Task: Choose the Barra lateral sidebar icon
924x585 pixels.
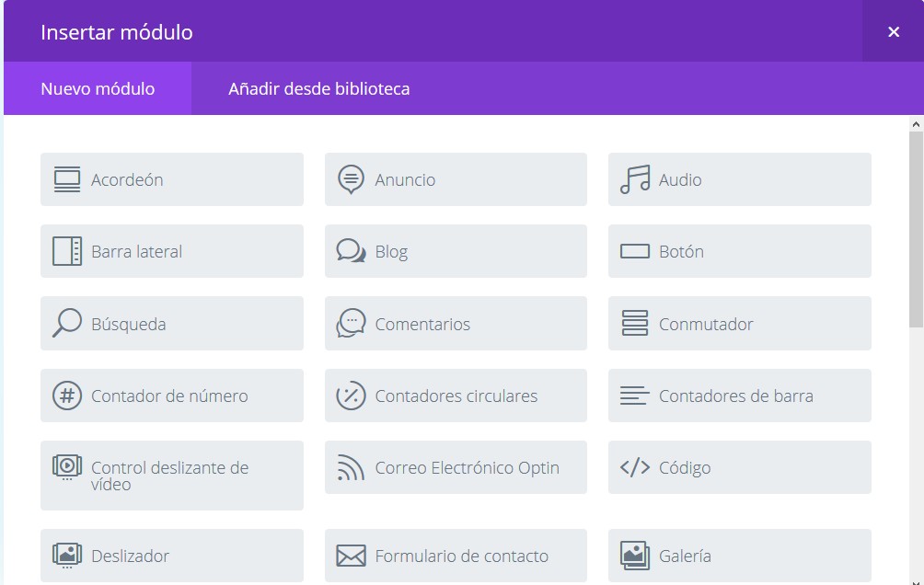Action: 67,251
